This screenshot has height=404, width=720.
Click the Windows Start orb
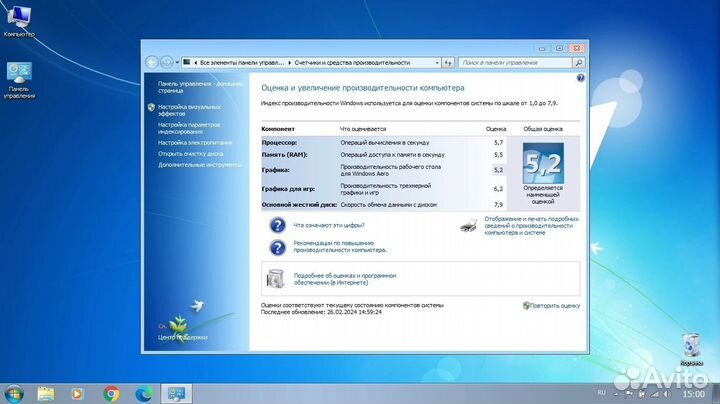point(14,393)
